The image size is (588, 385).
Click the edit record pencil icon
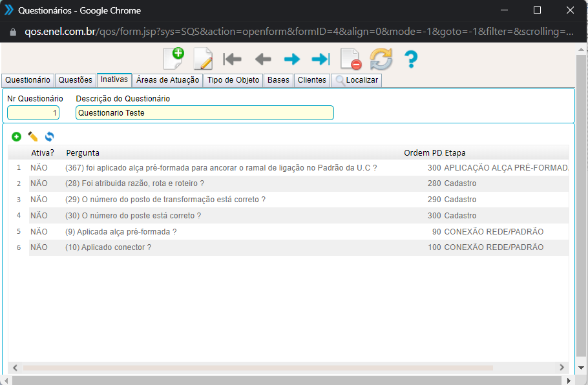coord(203,59)
